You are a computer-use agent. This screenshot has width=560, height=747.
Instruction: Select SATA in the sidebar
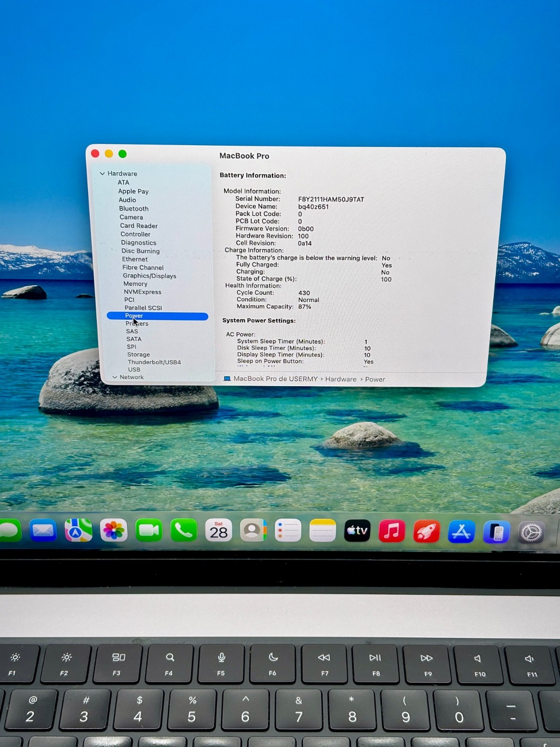tap(133, 339)
